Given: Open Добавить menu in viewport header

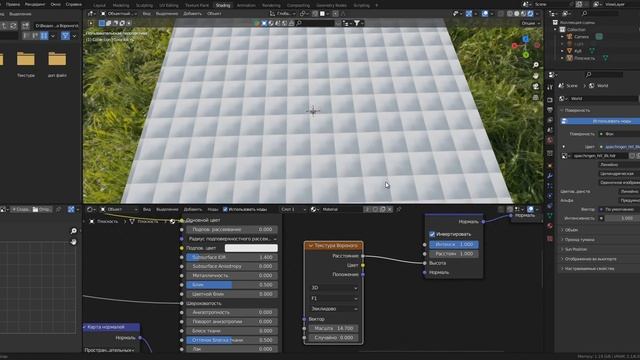Looking at the screenshot, I should [x=193, y=13].
